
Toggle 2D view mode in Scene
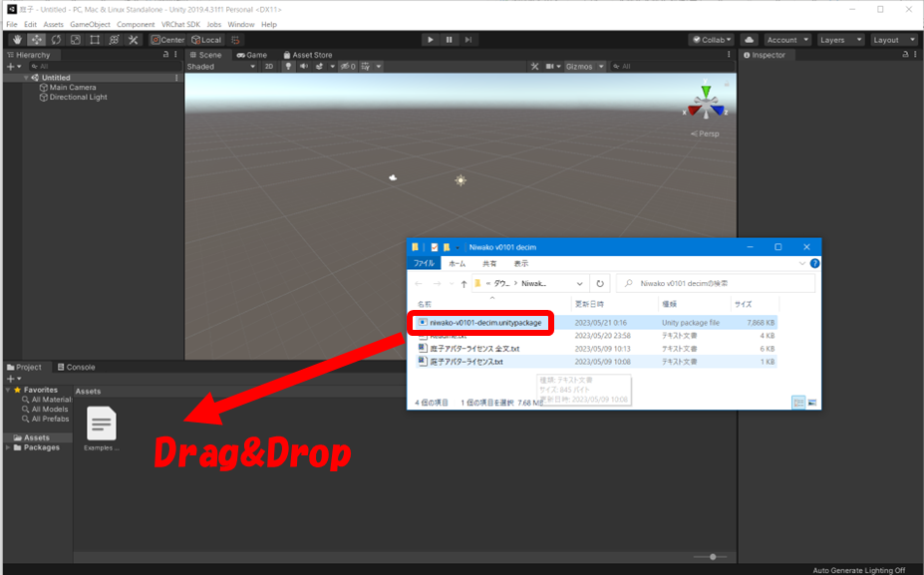pos(269,67)
